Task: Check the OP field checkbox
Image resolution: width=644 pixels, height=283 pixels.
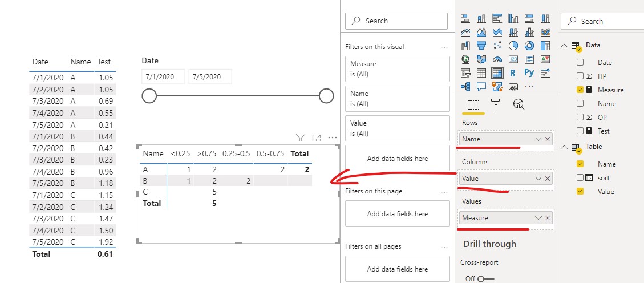Action: [580, 117]
